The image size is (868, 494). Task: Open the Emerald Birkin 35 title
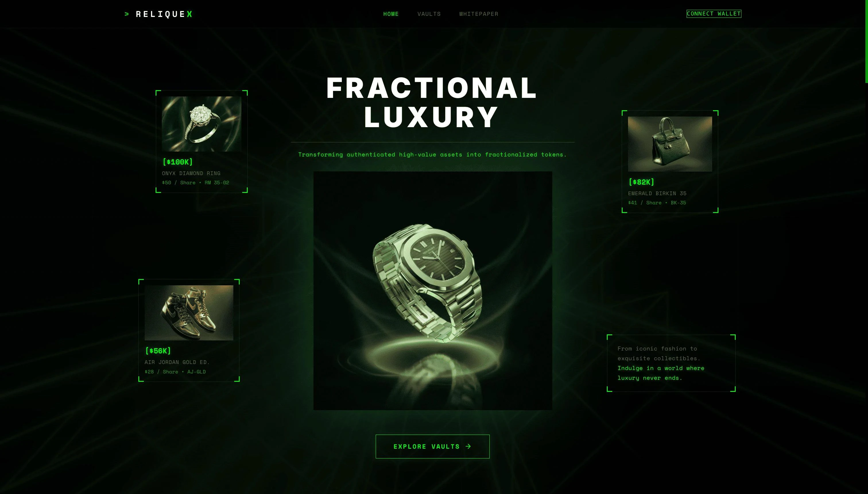657,193
